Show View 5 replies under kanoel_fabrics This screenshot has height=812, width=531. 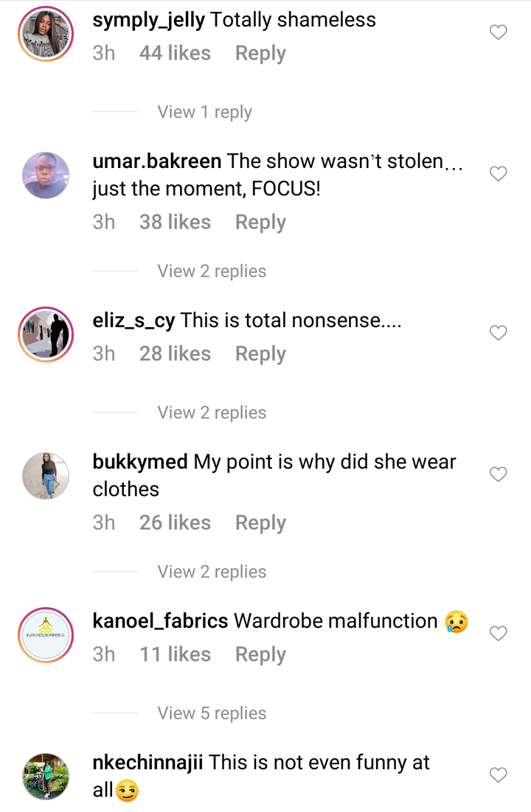coord(212,713)
